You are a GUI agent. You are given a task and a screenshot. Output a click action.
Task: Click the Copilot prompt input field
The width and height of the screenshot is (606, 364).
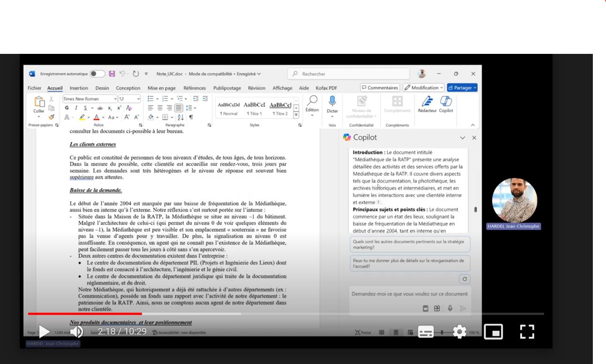click(x=409, y=294)
